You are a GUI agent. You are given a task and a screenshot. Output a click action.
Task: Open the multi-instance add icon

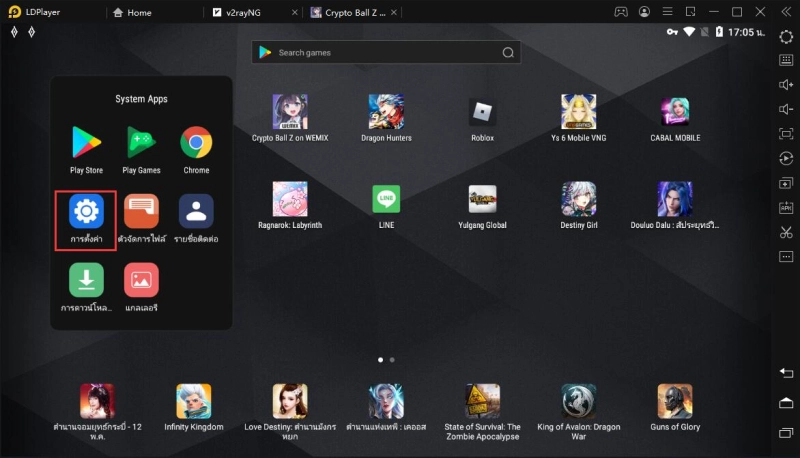[786, 183]
